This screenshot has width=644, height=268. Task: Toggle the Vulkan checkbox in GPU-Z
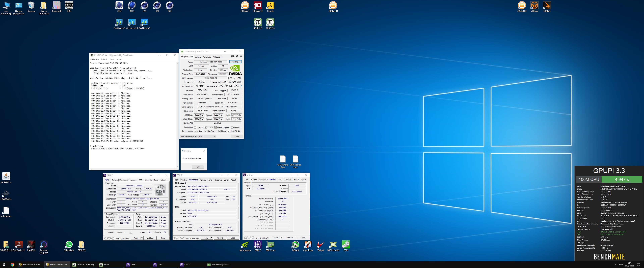[x=195, y=131]
